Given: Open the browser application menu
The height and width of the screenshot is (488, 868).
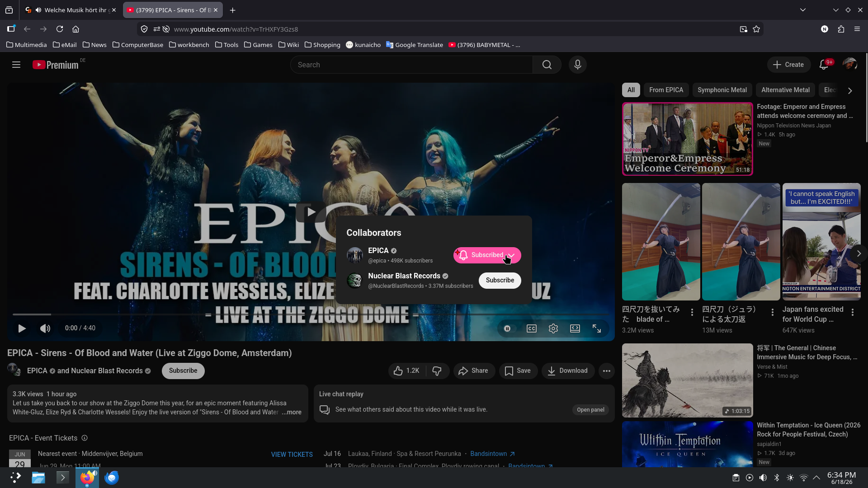Looking at the screenshot, I should [857, 29].
